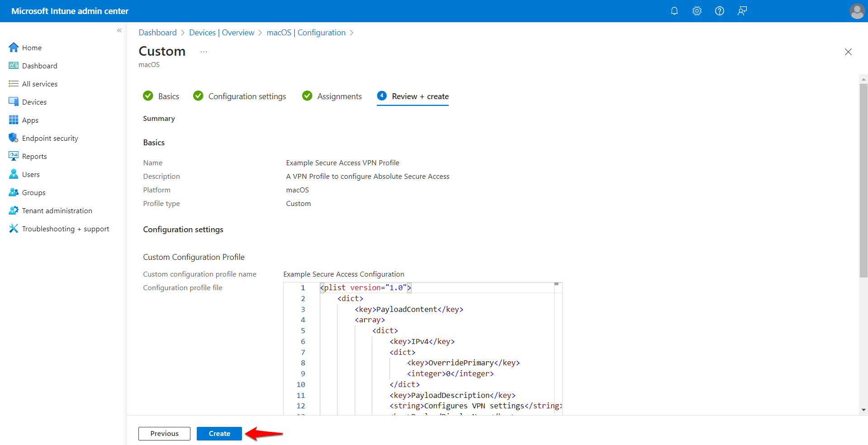Open Troubleshooting + support in sidebar

pos(59,229)
